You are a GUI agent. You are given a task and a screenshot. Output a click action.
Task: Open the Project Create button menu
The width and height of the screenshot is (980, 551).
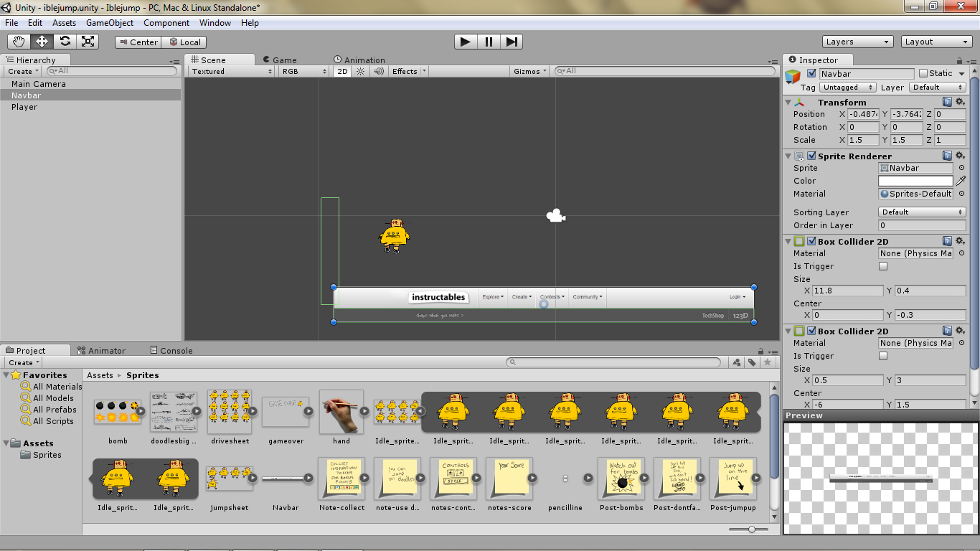pos(23,362)
